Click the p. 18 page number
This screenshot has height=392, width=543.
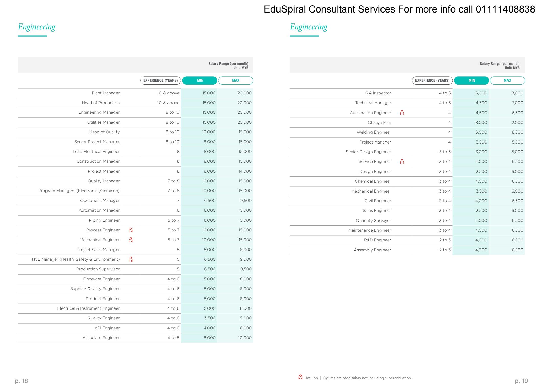pos(21,381)
